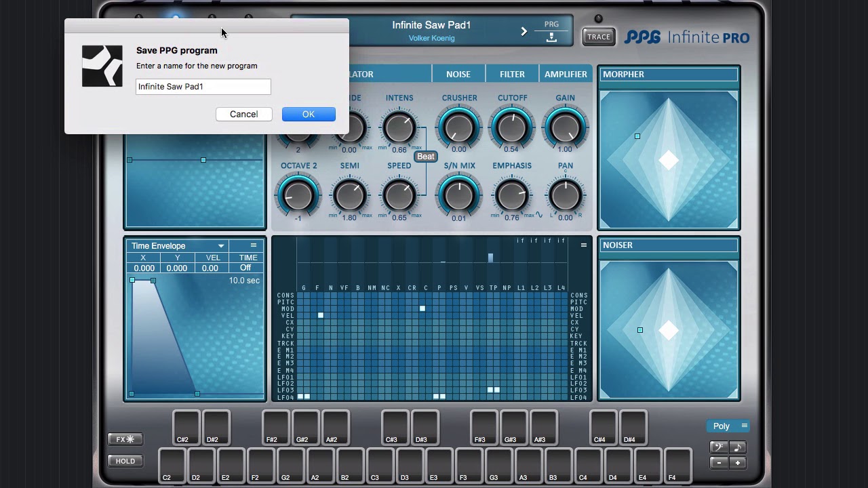Go to next preset with arrow

coord(524,31)
